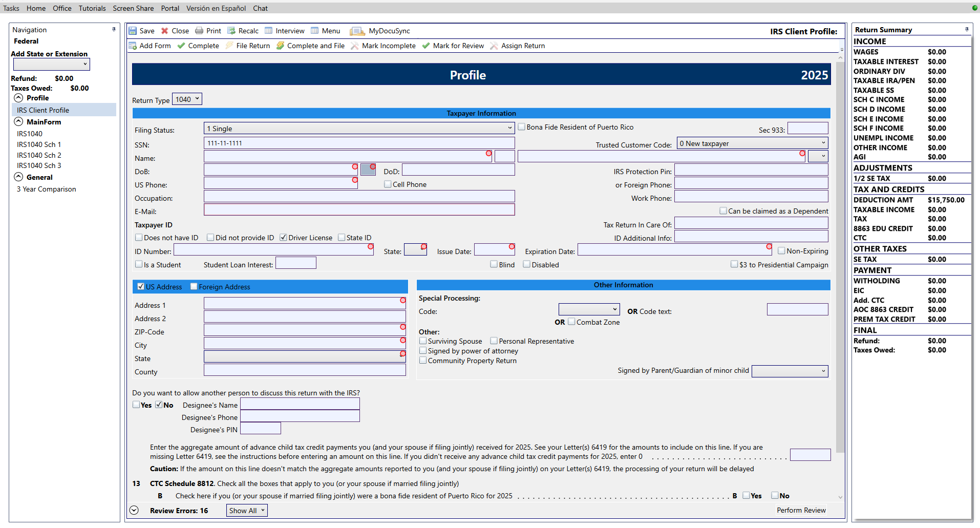Click the Print printer icon
Viewport: 980px width, 528px height.
pos(199,31)
